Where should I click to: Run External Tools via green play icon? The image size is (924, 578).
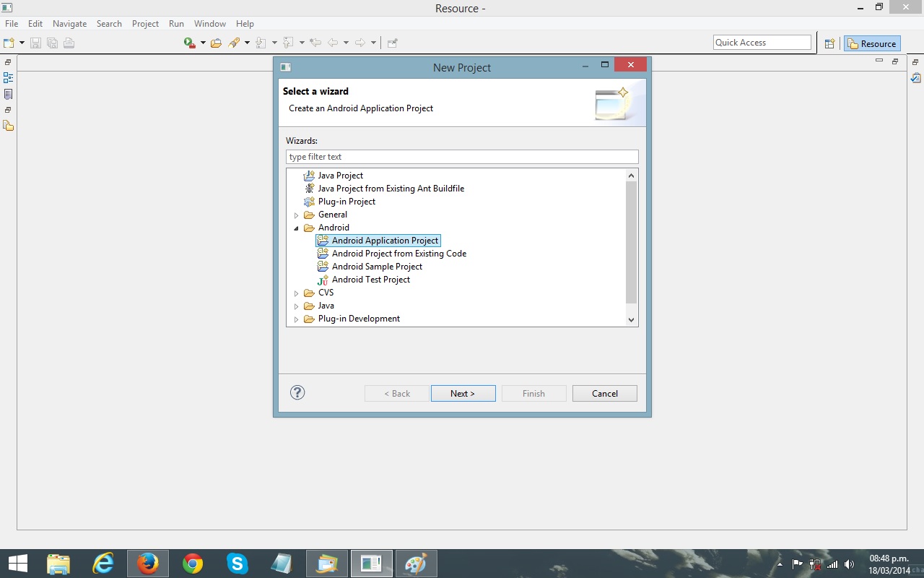tap(190, 43)
